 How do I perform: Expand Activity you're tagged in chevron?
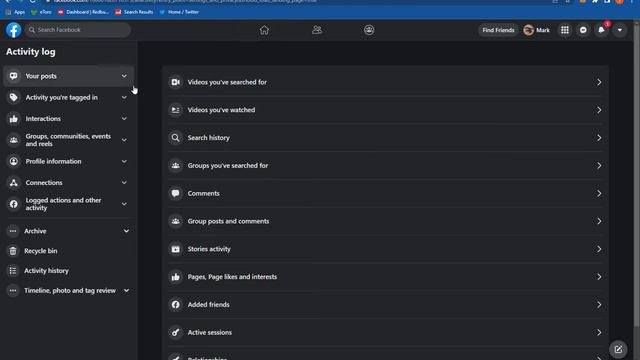[124, 97]
